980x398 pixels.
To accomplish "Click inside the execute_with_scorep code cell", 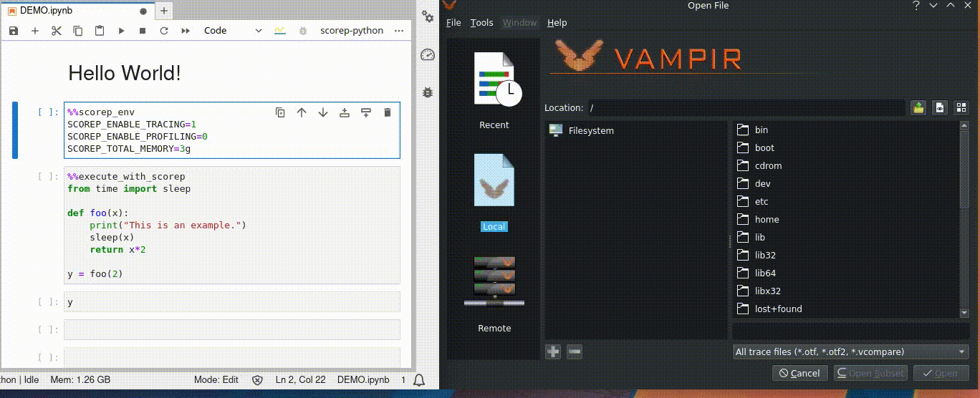I will click(x=231, y=225).
